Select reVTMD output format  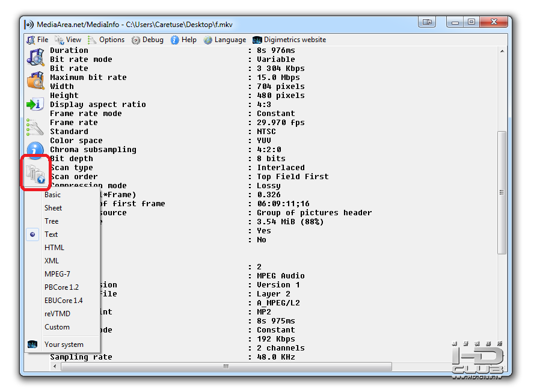(x=63, y=314)
